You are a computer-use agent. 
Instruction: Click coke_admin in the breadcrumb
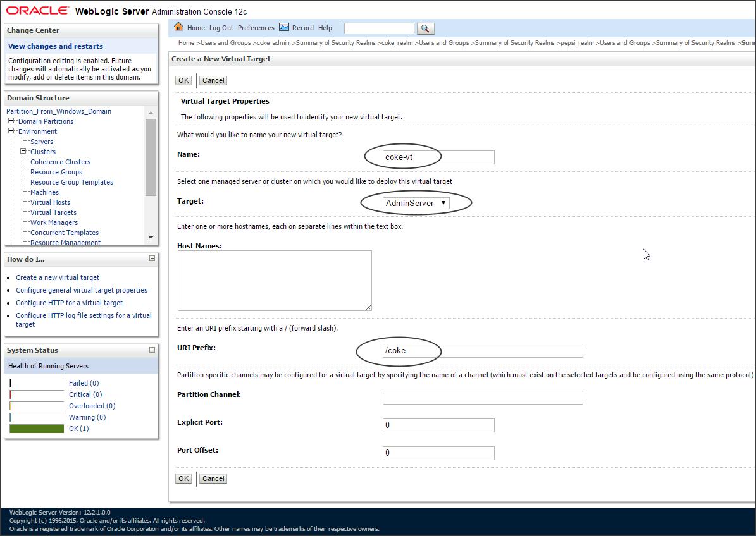[x=273, y=43]
